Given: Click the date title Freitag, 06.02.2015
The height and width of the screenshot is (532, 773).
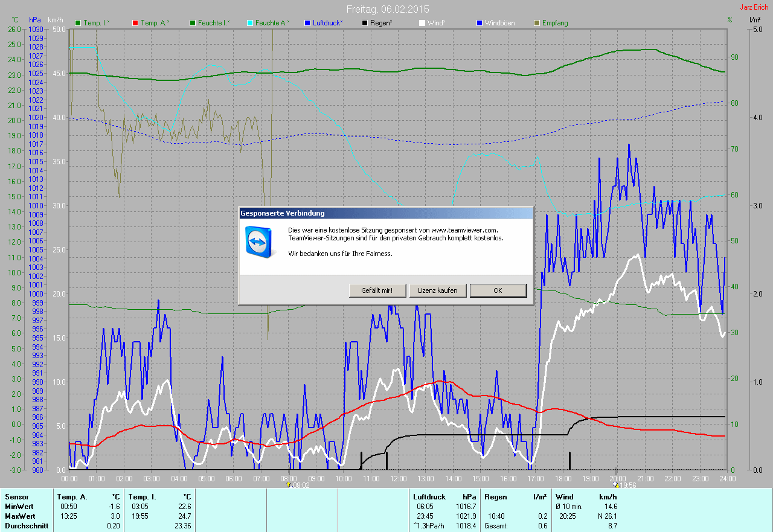Looking at the screenshot, I should [x=387, y=9].
